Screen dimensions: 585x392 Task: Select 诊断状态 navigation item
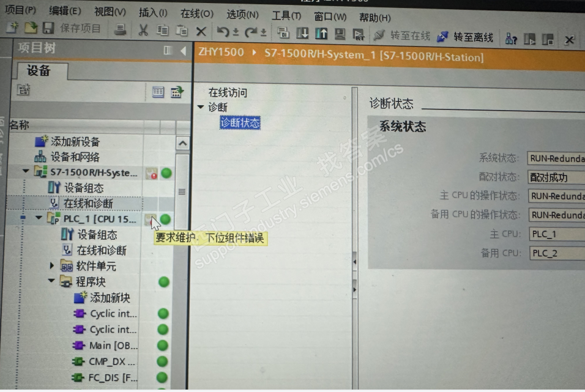coord(240,123)
